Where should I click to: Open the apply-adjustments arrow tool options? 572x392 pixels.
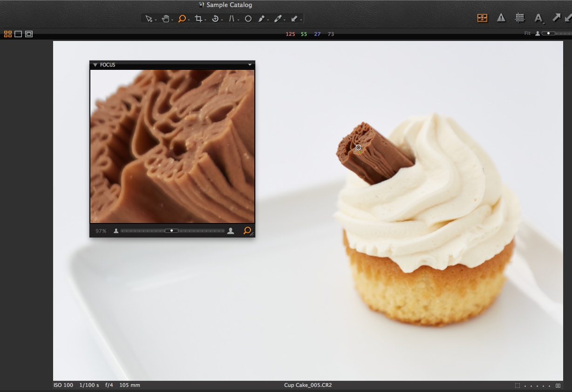coord(301,20)
